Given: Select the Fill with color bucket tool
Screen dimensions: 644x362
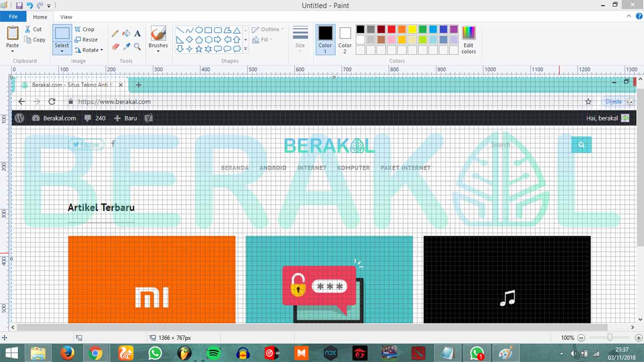Looking at the screenshot, I should (126, 33).
